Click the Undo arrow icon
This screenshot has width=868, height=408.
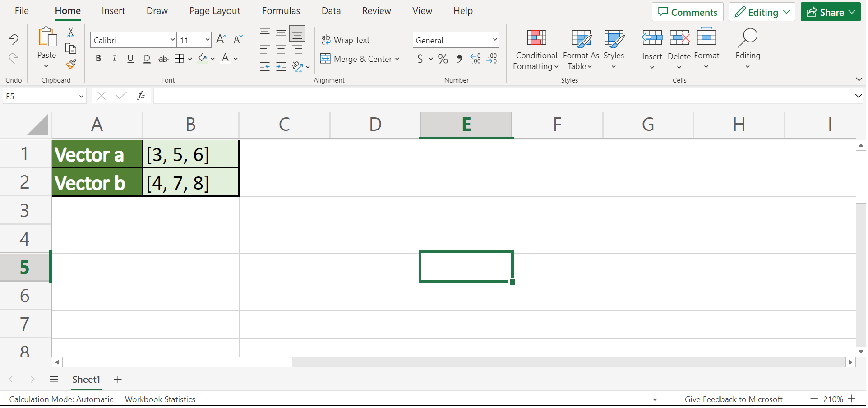pyautogui.click(x=14, y=40)
